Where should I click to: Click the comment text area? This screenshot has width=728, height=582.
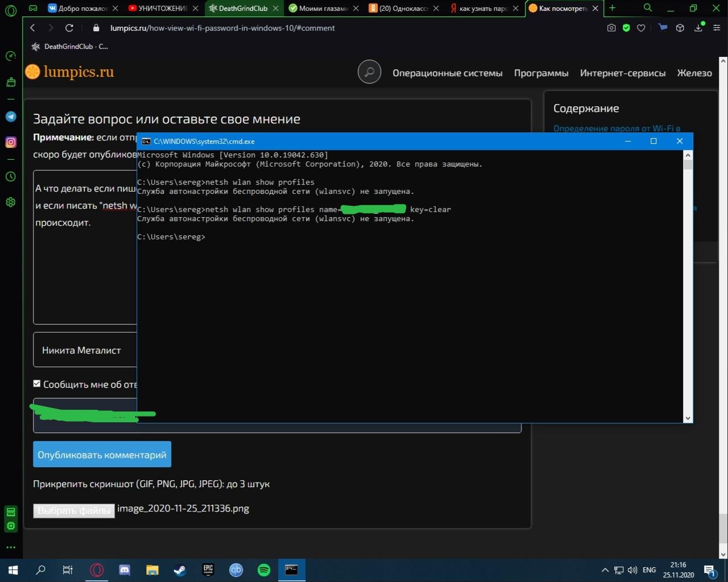85,247
